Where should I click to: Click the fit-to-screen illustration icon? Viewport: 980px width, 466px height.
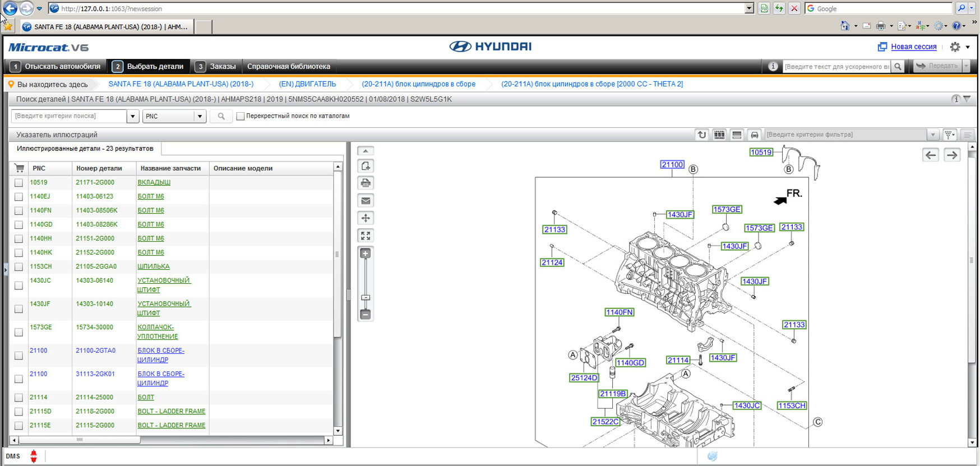tap(366, 236)
